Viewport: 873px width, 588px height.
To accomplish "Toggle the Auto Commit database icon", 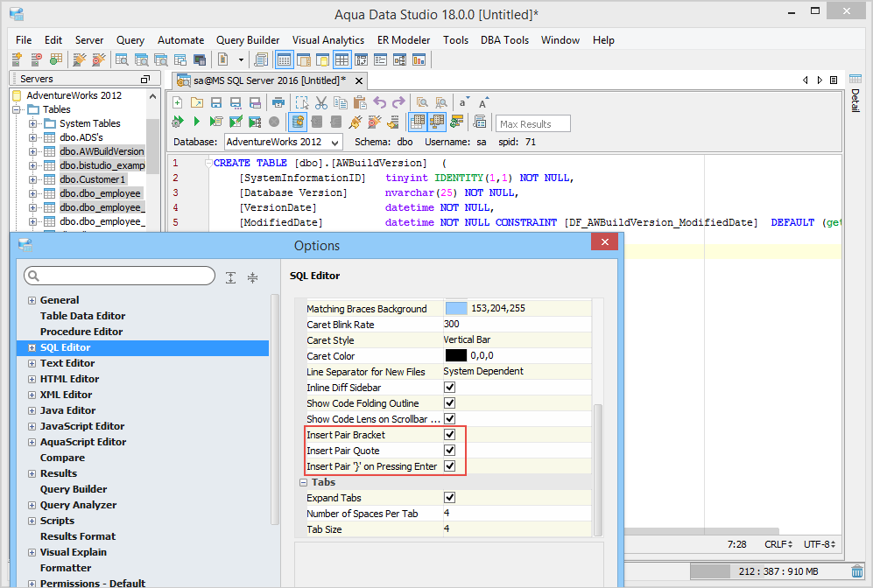I will 298,122.
